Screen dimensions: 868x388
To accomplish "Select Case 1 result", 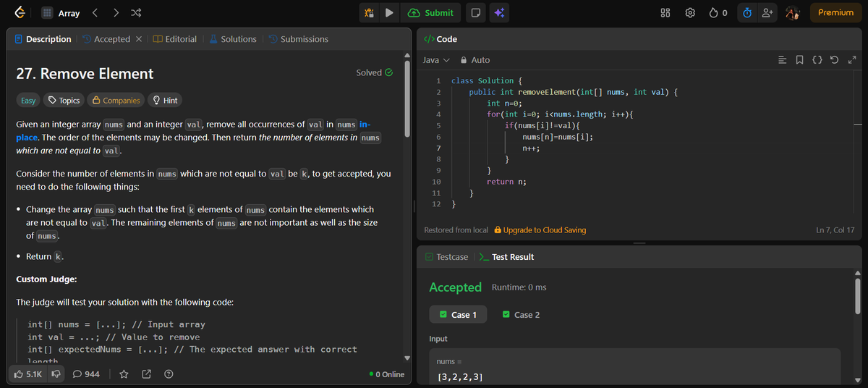I will [x=458, y=315].
